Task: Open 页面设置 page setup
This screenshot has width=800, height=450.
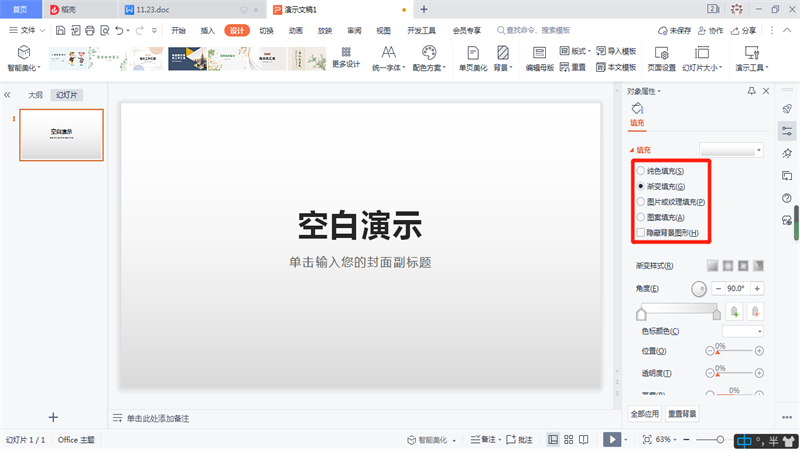Action: [661, 59]
